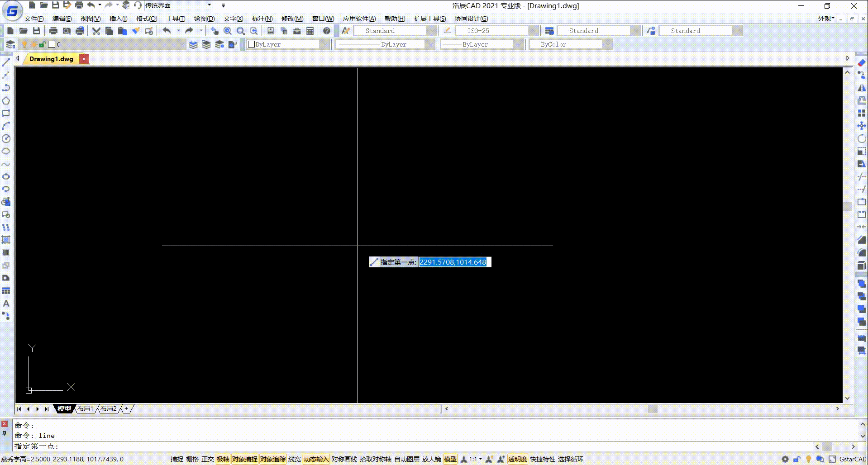868x465 pixels.
Task: Click the Help question mark icon
Action: coord(327,31)
